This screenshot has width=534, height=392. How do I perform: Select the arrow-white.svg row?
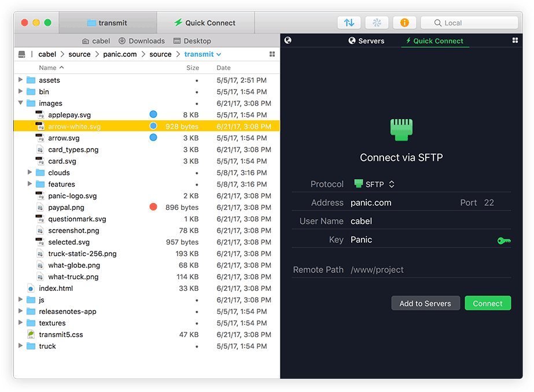pyautogui.click(x=147, y=126)
